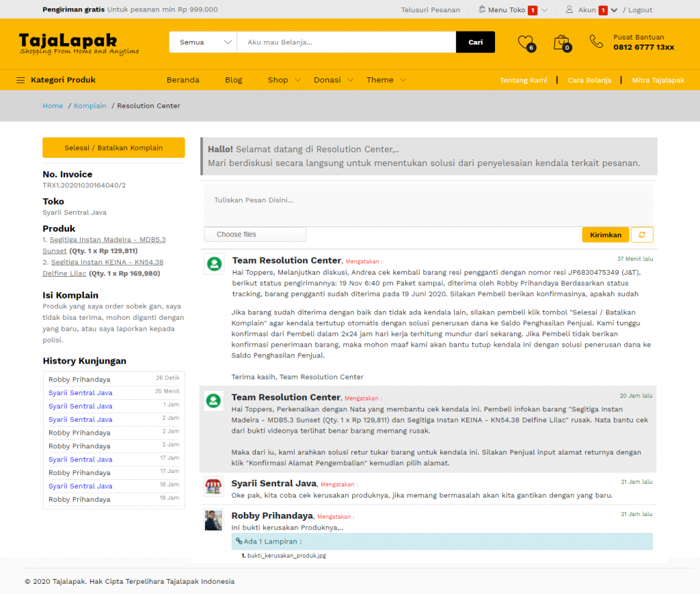Click Selesai / Batalkan Komplain button

[x=113, y=148]
